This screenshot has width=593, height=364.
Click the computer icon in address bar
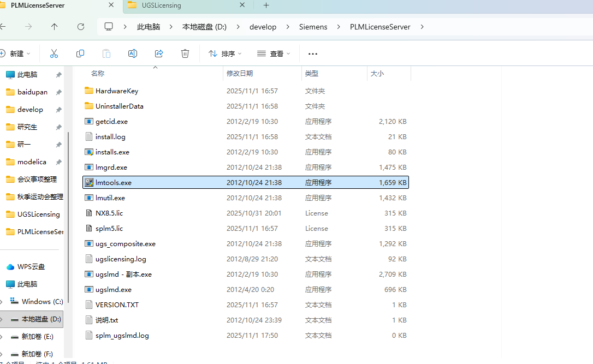point(109,26)
